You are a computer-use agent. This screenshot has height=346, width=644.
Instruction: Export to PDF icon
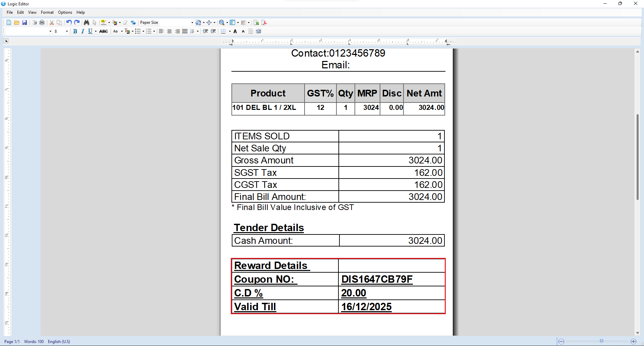(x=264, y=22)
